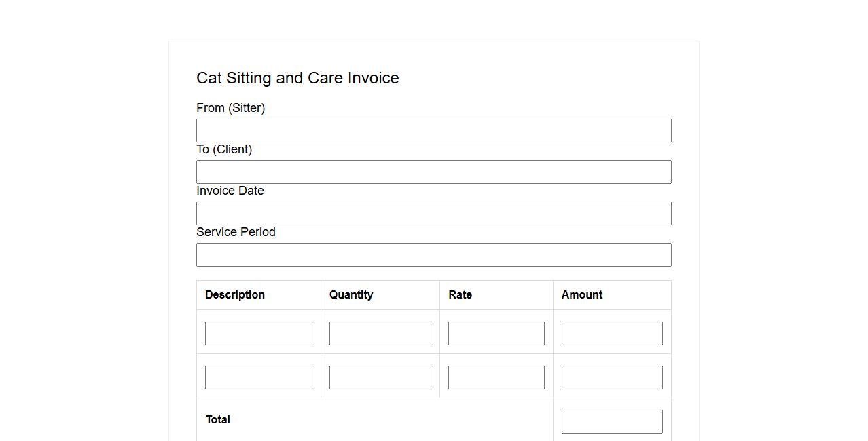Screen dimensions: 868x441
Task: Select first row Quantity input
Action: pos(380,334)
